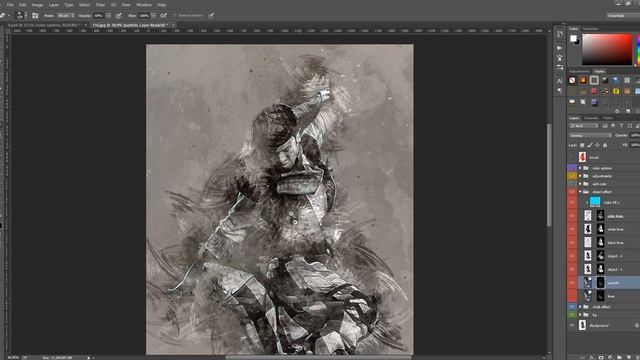Open the Overlay blend mode dropdown
Screen dimensions: 640x360
pyautogui.click(x=591, y=136)
